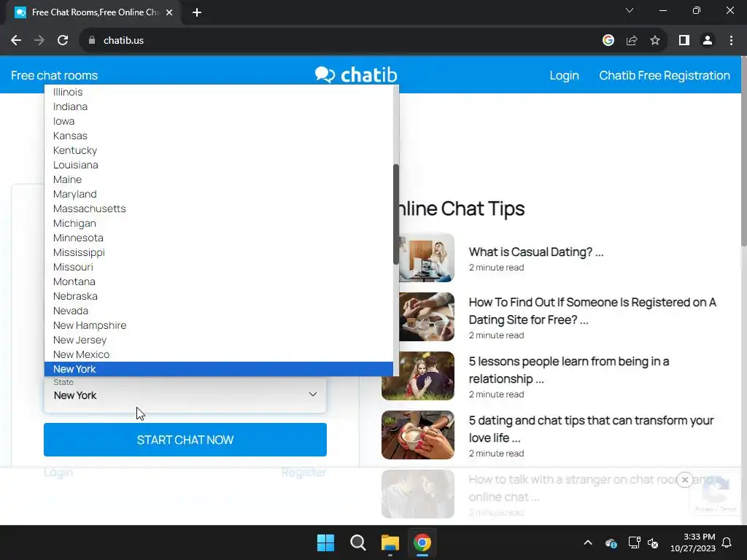Open the notifications bell
747x560 pixels.
[727, 542]
